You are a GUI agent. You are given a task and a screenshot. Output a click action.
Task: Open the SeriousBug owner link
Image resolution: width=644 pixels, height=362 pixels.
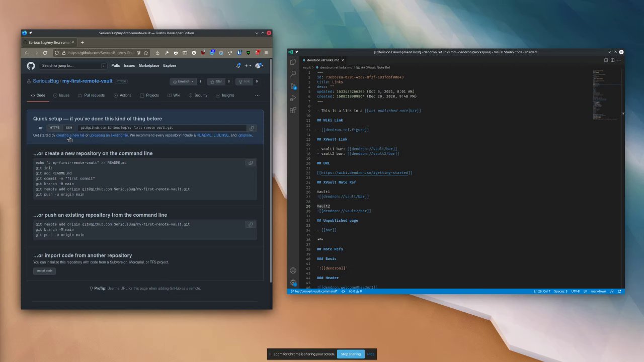click(x=46, y=81)
